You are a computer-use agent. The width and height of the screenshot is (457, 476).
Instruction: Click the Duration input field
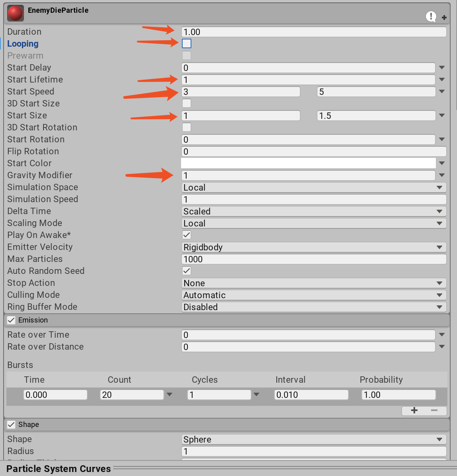(x=314, y=32)
